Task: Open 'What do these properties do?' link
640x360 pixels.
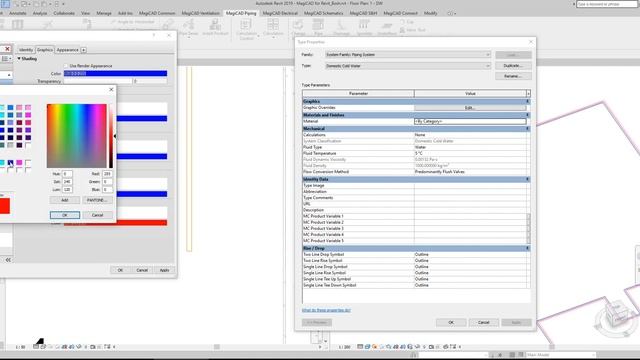Action: [326, 310]
